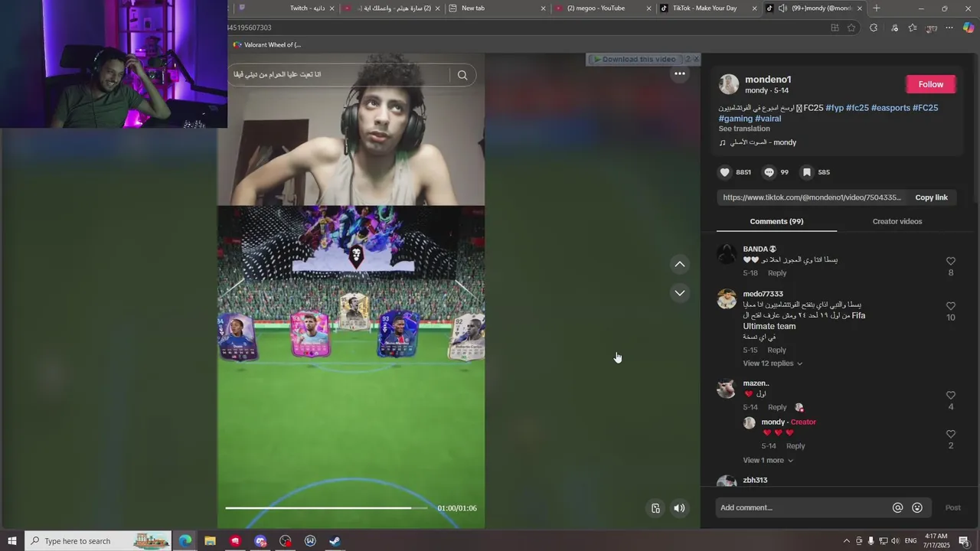Reply to medo77333's comment
The height and width of the screenshot is (551, 980).
point(777,350)
